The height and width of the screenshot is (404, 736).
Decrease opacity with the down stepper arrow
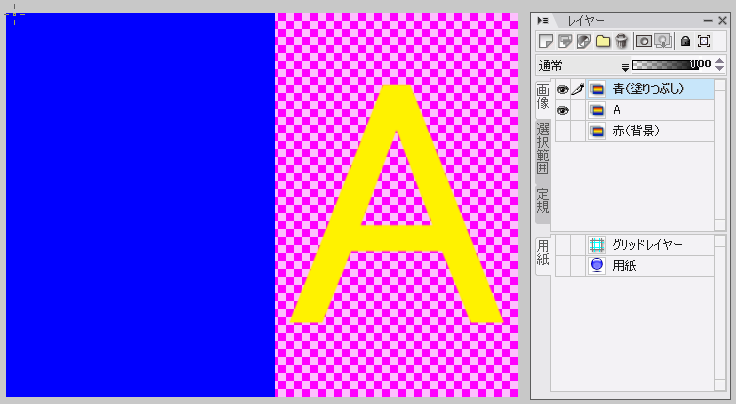point(720,69)
